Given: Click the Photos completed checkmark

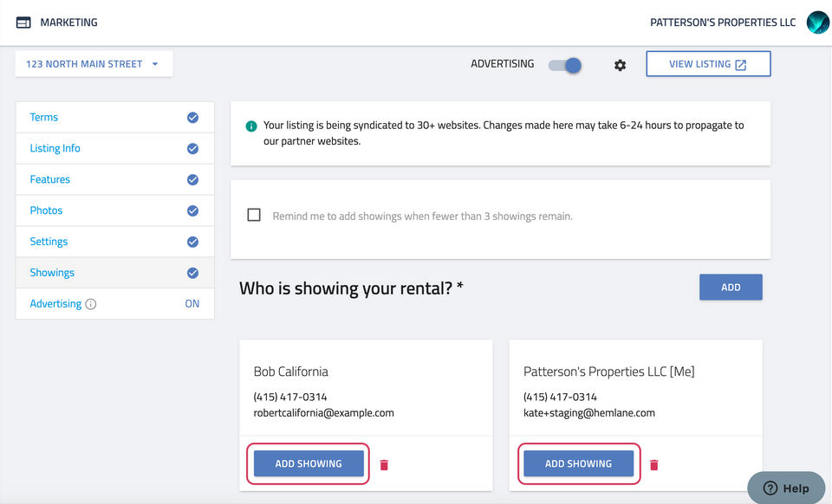Looking at the screenshot, I should pos(192,211).
